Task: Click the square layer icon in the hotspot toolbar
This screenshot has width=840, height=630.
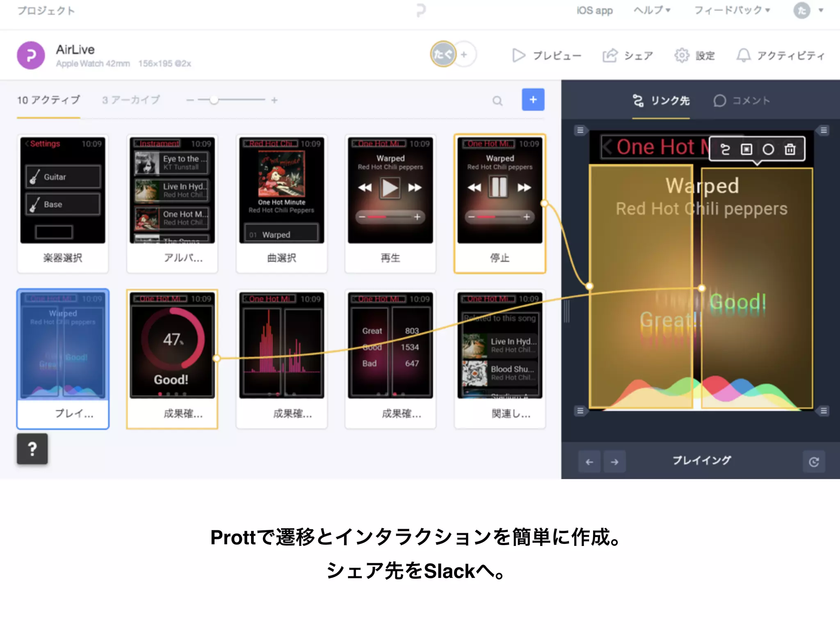Action: (x=746, y=149)
